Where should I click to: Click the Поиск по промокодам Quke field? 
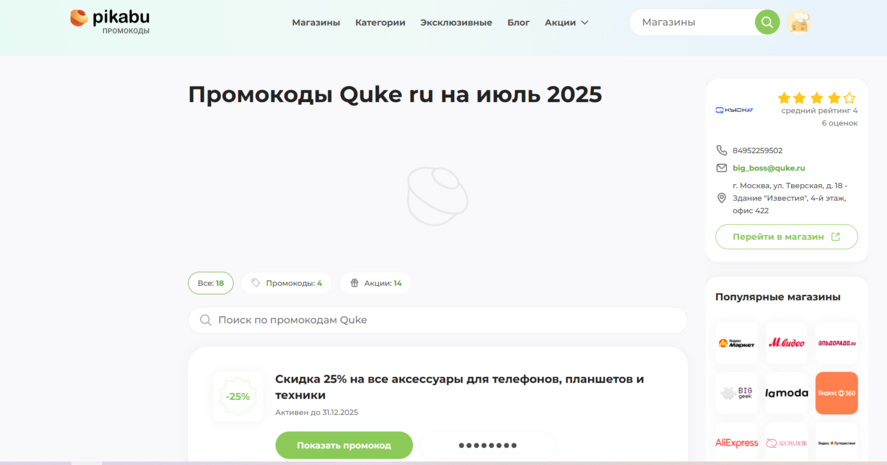(438, 320)
